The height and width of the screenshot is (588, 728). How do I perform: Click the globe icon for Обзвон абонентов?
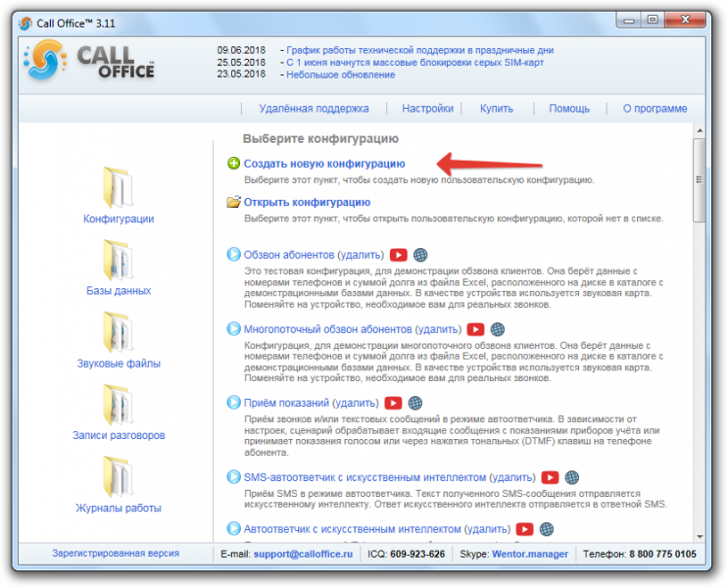point(420,255)
